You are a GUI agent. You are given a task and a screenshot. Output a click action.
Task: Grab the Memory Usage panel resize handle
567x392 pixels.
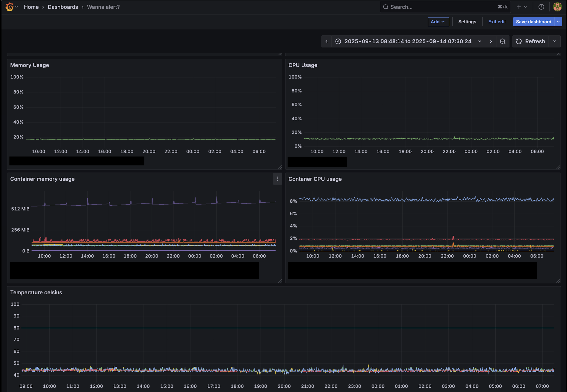[280, 167]
